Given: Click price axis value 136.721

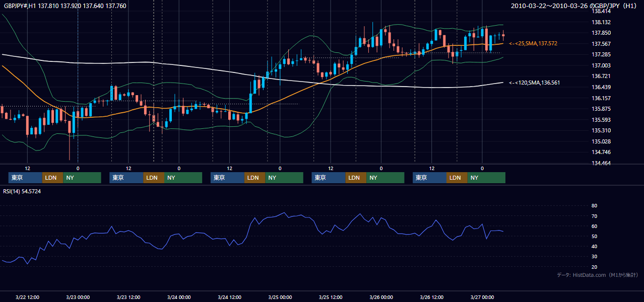Looking at the screenshot, I should click(x=601, y=77).
